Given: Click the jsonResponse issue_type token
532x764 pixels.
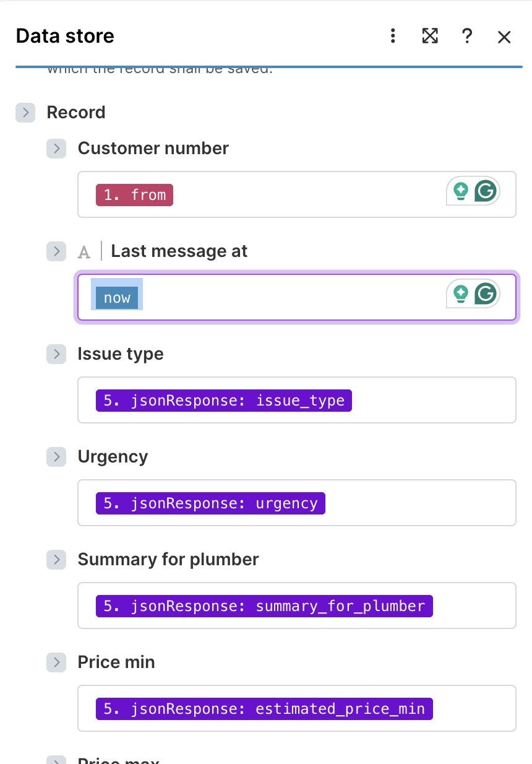Looking at the screenshot, I should [223, 400].
